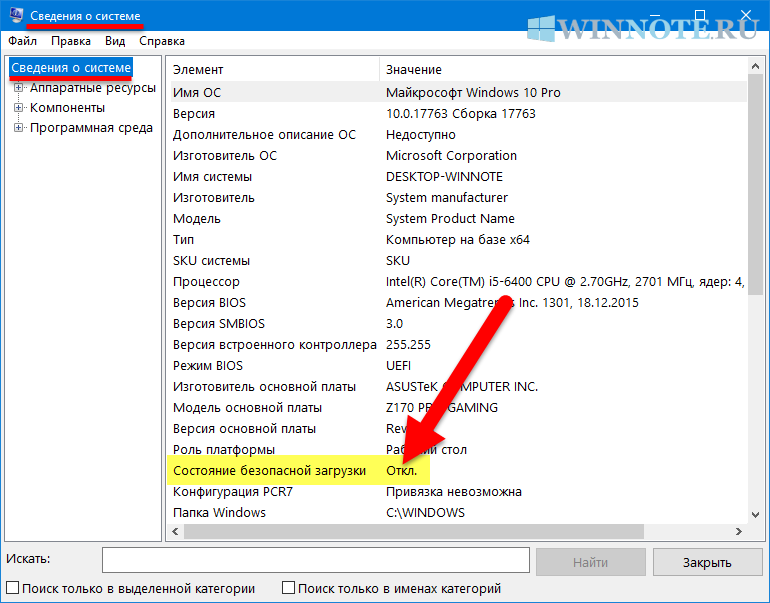Select Изготовитель основной платы row

459,387
